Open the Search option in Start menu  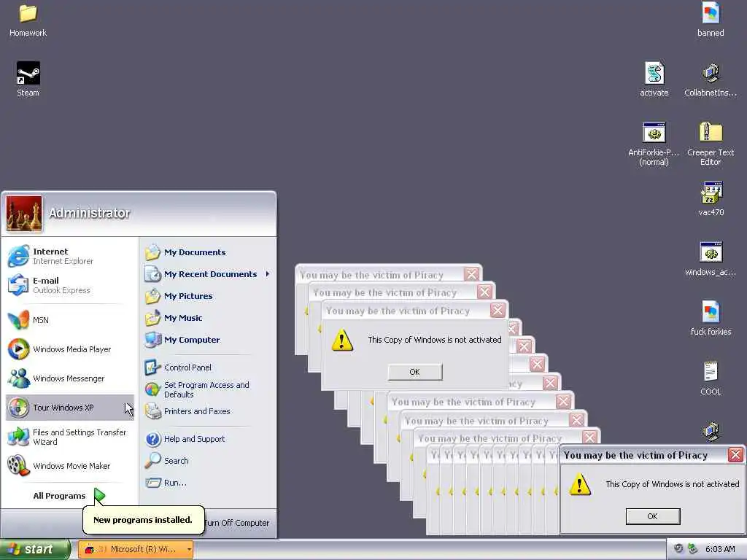(x=208, y=461)
